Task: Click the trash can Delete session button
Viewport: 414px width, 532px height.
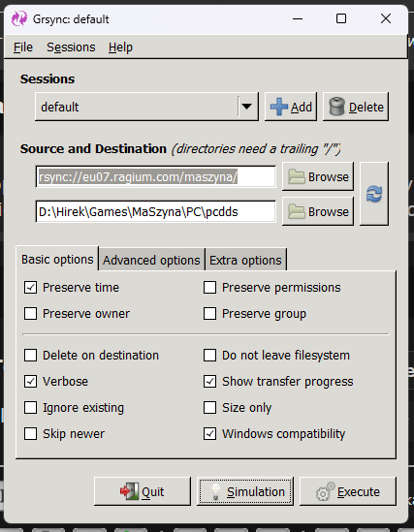Action: 356,107
